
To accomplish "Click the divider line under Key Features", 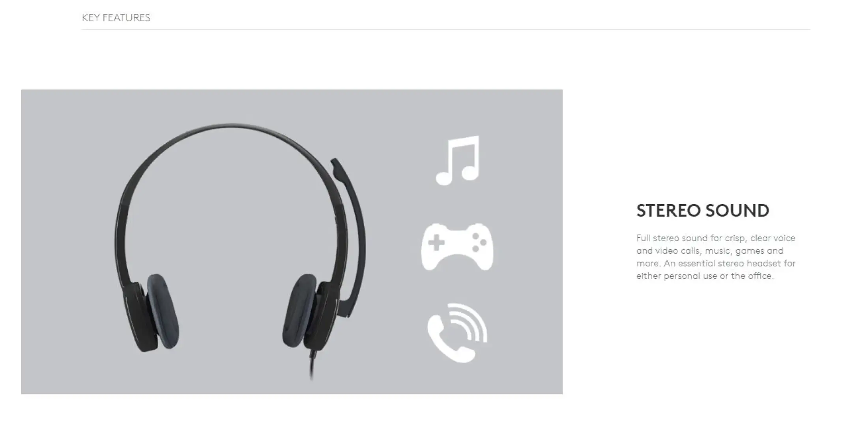I will pyautogui.click(x=446, y=29).
